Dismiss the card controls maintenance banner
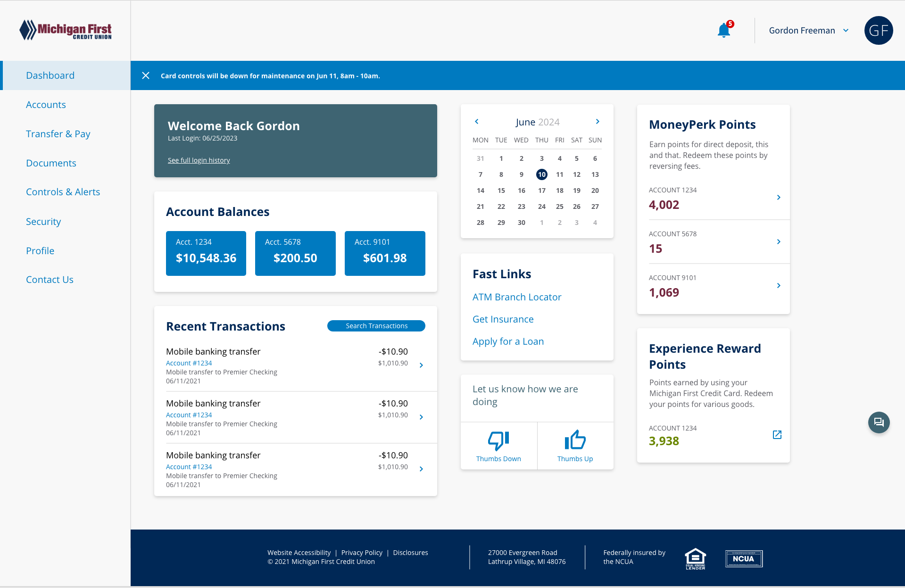This screenshot has height=588, width=905. tap(146, 75)
